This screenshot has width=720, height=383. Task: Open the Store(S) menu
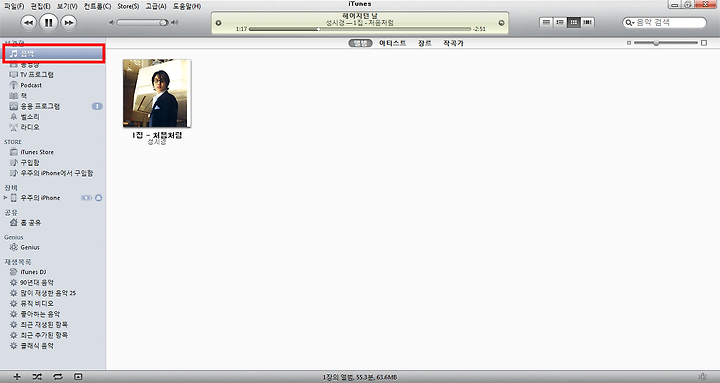point(128,6)
